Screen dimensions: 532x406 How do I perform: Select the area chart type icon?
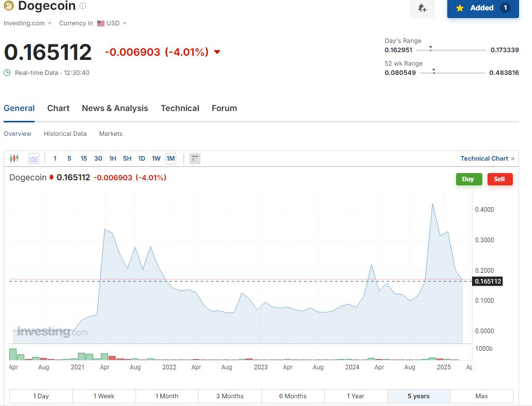tap(34, 158)
